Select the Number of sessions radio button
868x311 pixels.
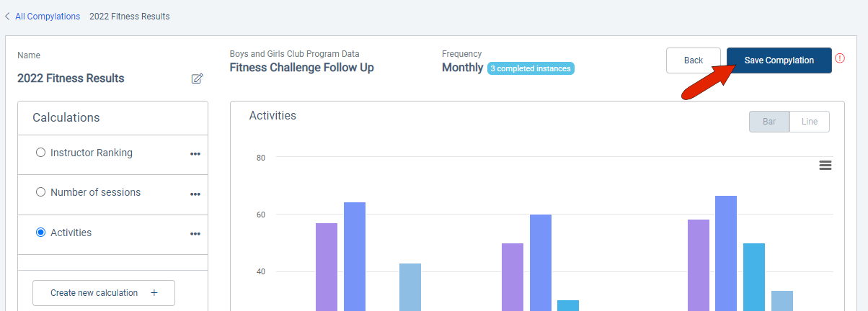click(x=40, y=192)
